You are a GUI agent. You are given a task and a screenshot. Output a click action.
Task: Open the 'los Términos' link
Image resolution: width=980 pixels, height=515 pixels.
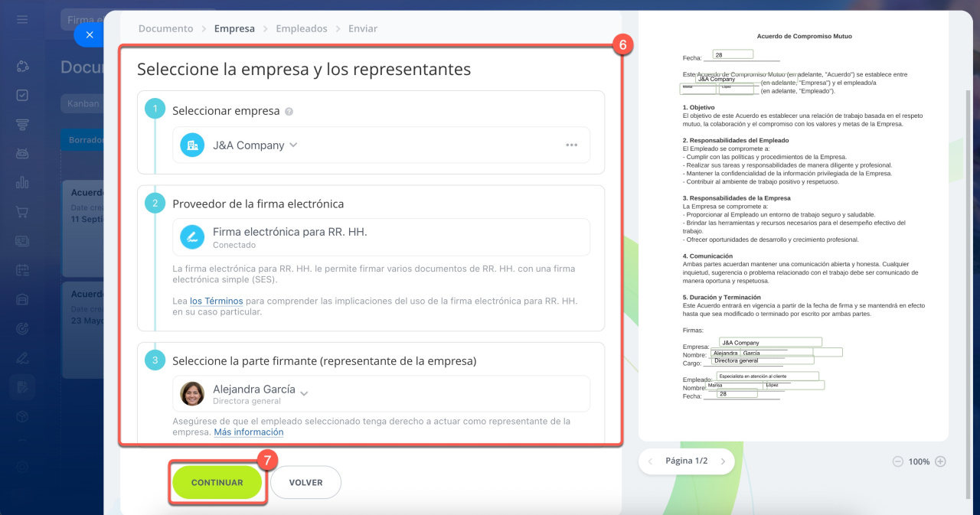coord(216,302)
